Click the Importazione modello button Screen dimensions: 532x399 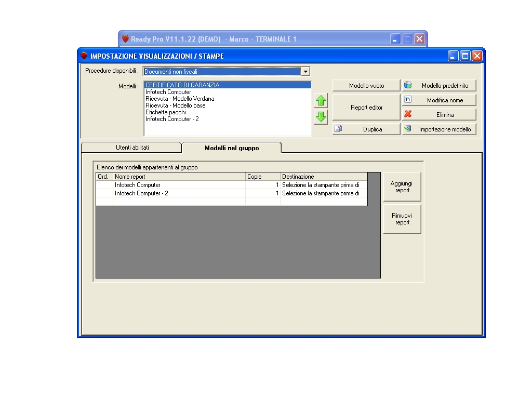[x=439, y=129]
